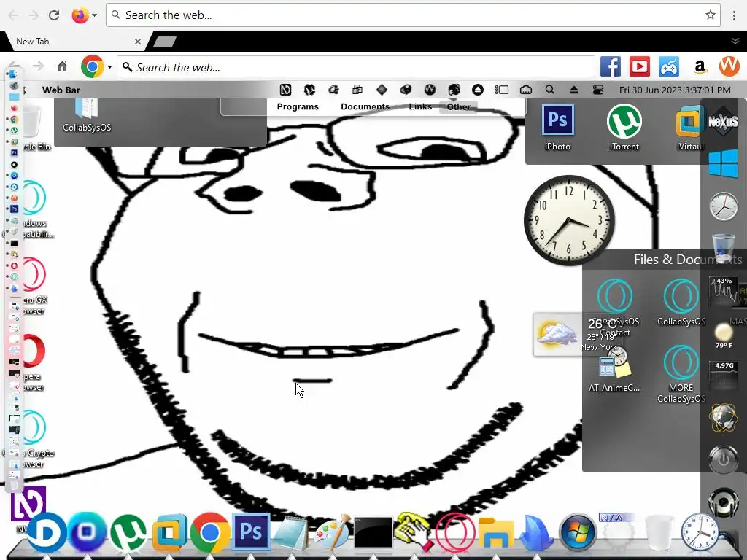The height and width of the screenshot is (560, 747).
Task: Launch Chrome from the bottom dock
Action: pyautogui.click(x=209, y=532)
